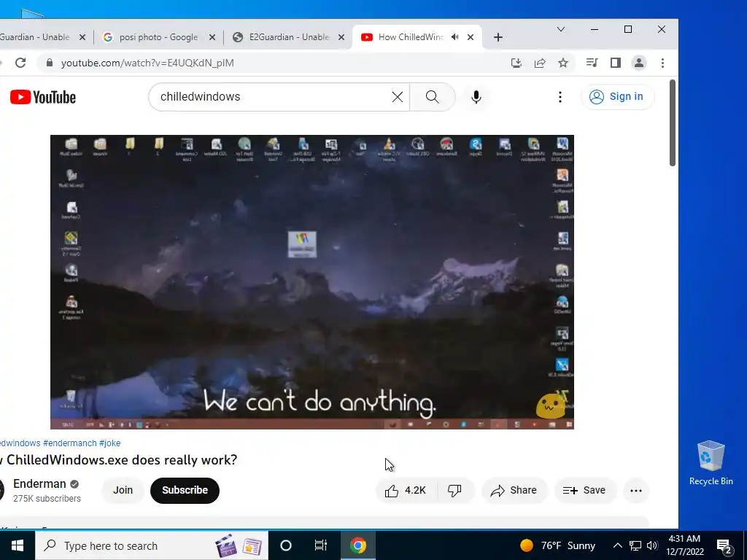Subscribe to the Enderman channel
747x560 pixels.
point(185,491)
